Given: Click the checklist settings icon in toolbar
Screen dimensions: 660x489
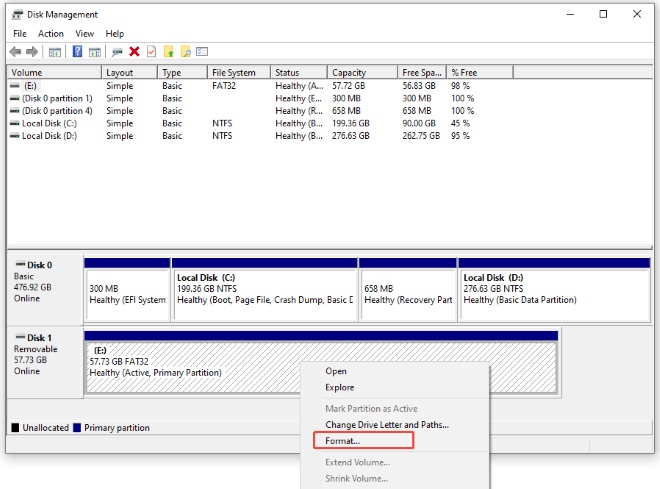Looking at the screenshot, I should click(x=202, y=52).
